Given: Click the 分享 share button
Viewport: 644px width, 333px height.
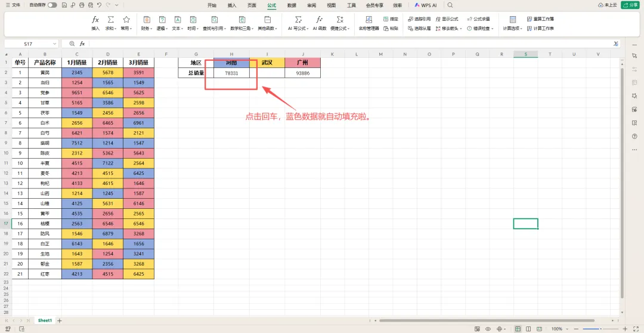Looking at the screenshot, I should click(x=630, y=5).
